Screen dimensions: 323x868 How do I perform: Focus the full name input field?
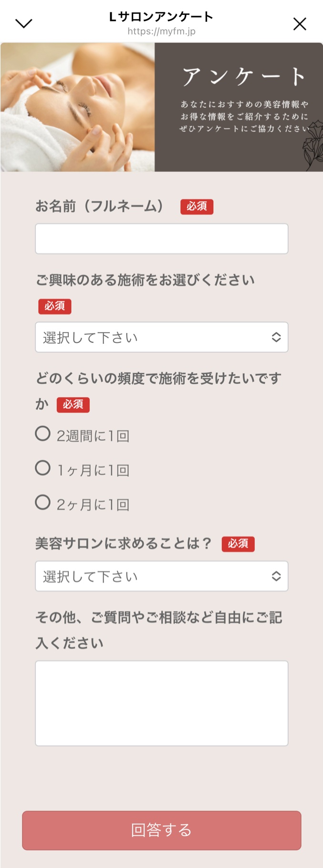point(161,238)
